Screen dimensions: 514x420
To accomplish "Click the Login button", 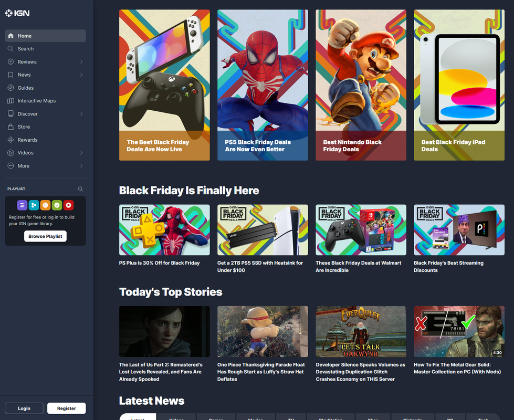I will (x=24, y=408).
